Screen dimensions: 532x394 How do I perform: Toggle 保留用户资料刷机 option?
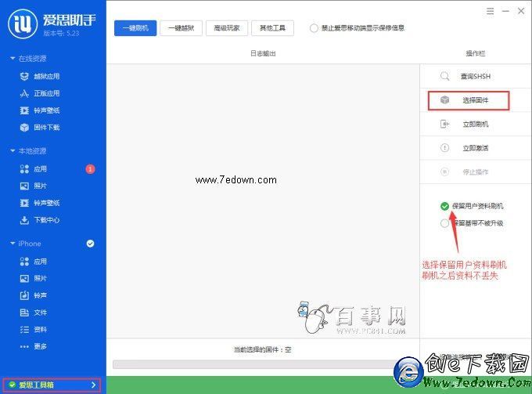pyautogui.click(x=445, y=206)
